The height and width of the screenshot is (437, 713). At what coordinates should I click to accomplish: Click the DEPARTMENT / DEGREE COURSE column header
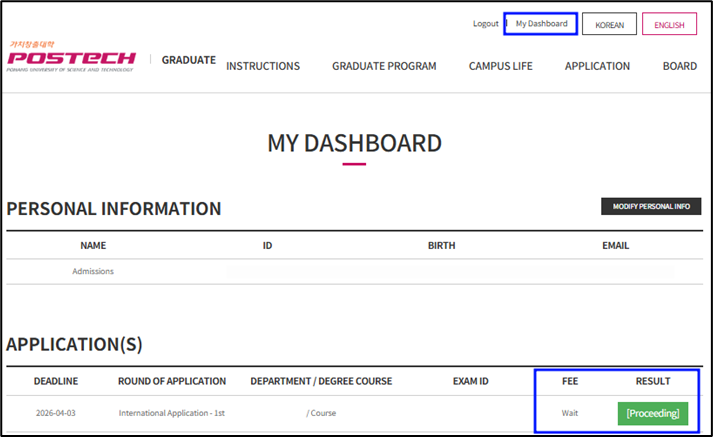[x=321, y=381]
